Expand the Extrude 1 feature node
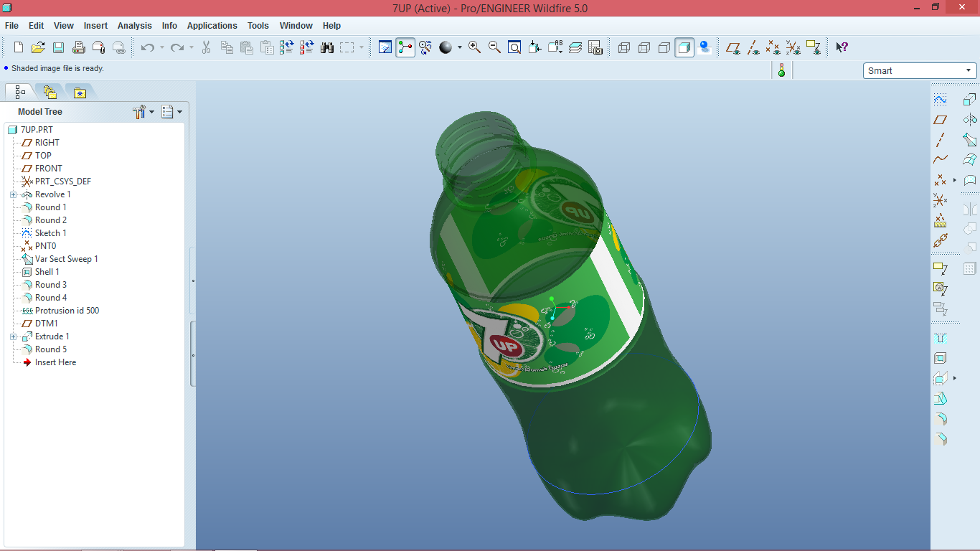Viewport: 980px width, 551px height. (13, 336)
